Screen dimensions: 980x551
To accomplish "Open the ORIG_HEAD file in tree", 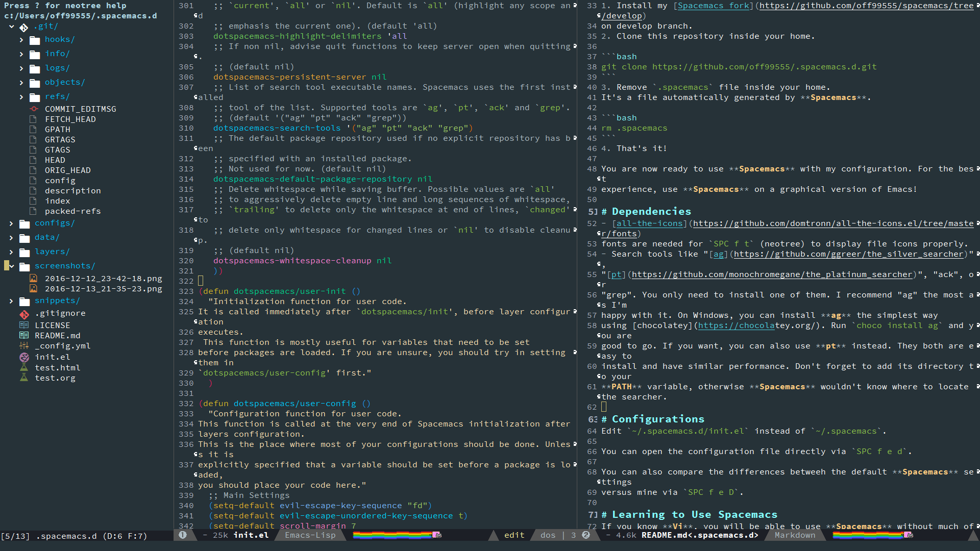I will pos(68,170).
